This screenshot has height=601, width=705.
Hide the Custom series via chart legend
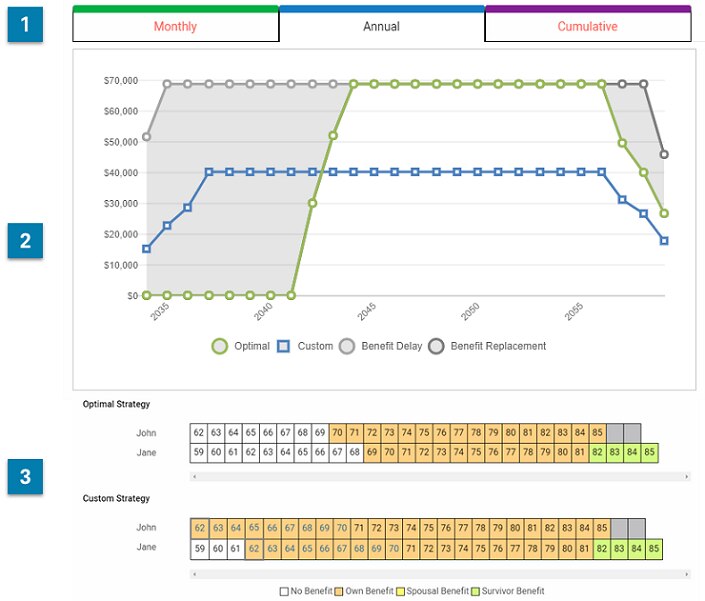[283, 346]
